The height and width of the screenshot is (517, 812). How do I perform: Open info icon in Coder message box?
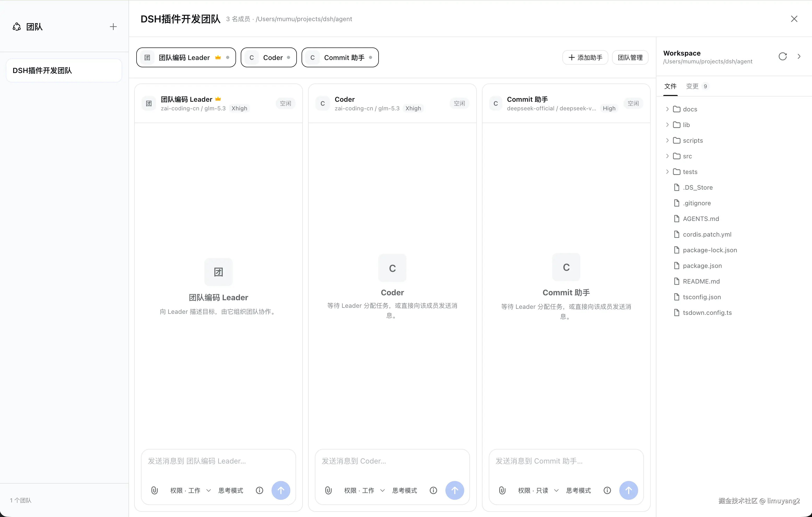tap(433, 490)
